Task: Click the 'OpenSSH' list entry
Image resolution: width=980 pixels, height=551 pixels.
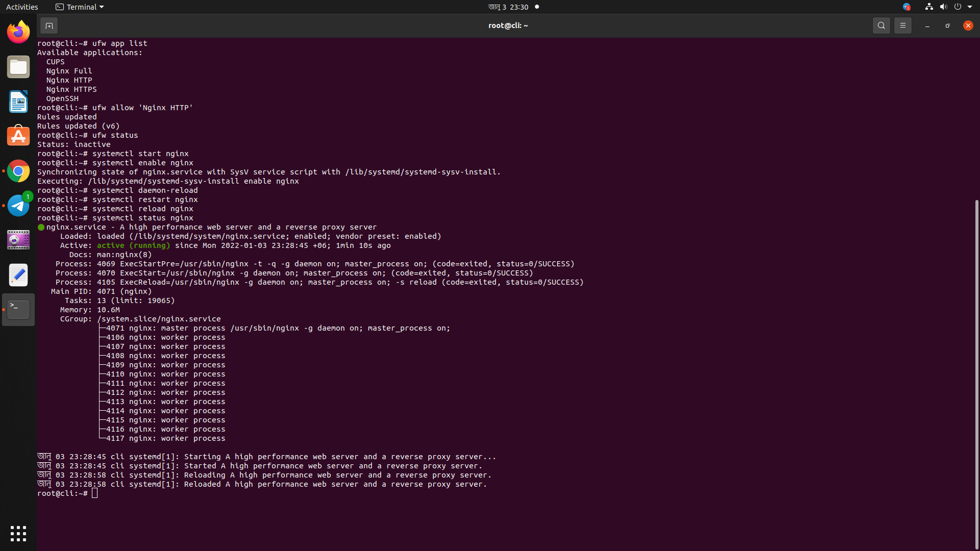Action: [x=62, y=98]
